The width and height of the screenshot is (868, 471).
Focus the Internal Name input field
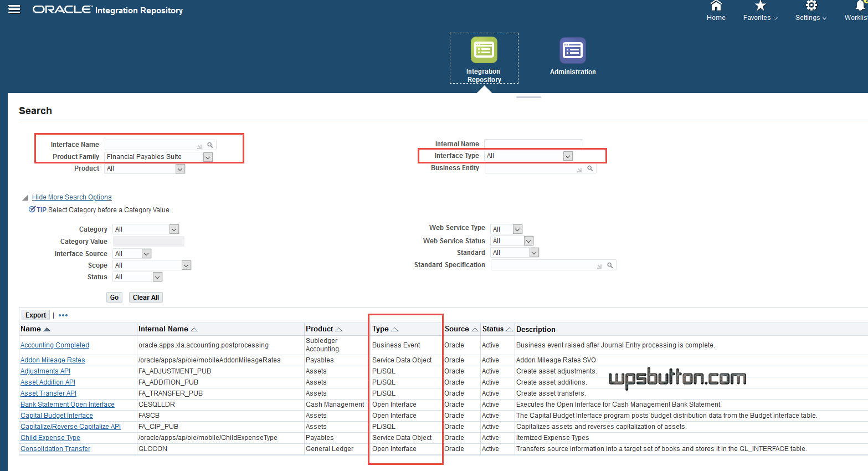(533, 144)
